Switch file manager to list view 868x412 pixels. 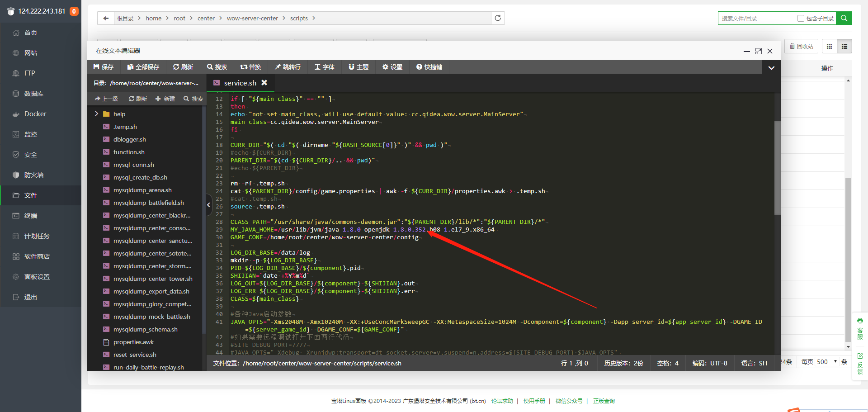tap(844, 46)
